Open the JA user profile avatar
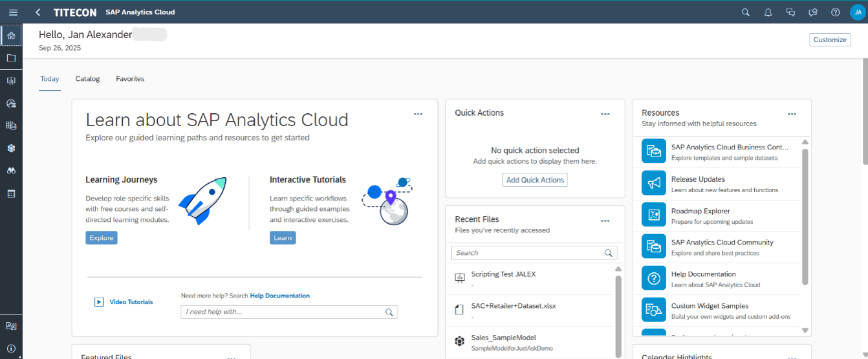 [x=857, y=12]
